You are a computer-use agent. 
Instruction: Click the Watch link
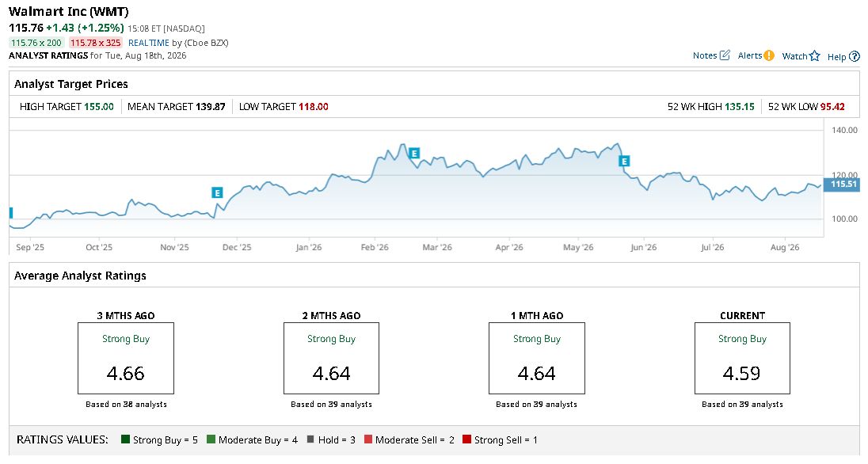point(794,56)
